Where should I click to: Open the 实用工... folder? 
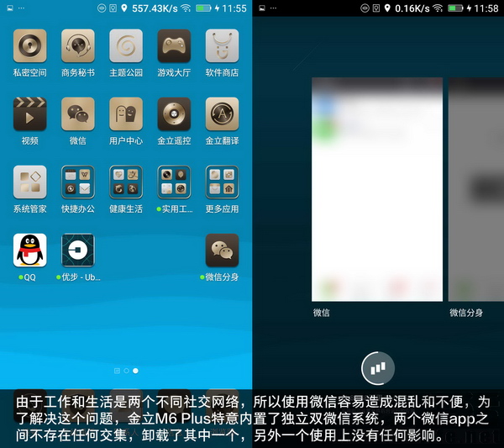[174, 182]
